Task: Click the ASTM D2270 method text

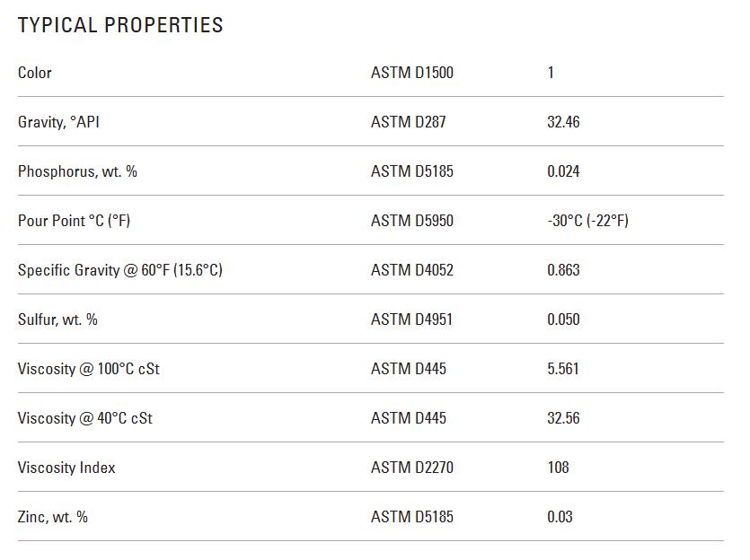Action: 411,468
